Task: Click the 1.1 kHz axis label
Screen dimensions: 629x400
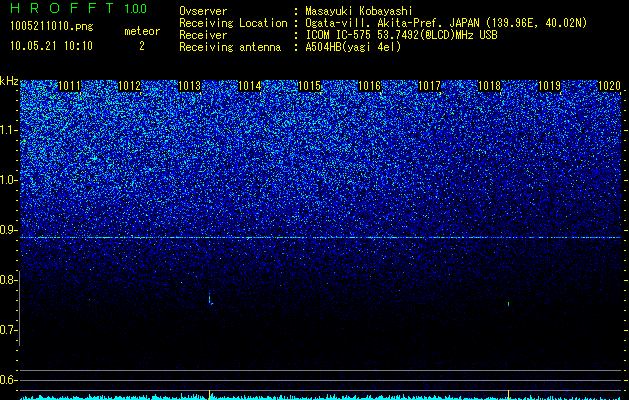Action: [8, 130]
